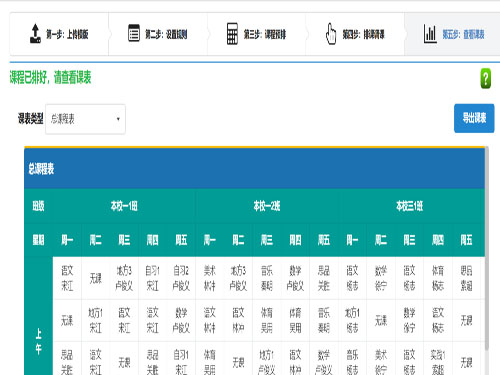Click the upload icon in step one

point(35,34)
